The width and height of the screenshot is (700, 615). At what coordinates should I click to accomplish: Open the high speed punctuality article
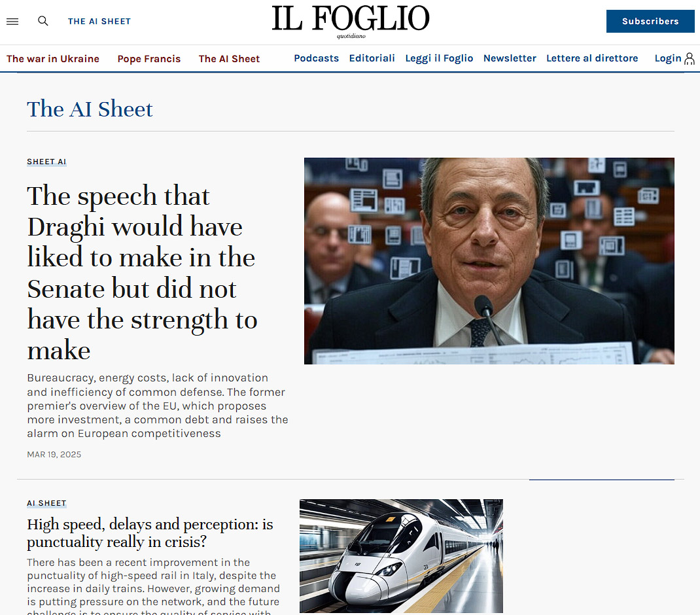click(150, 533)
